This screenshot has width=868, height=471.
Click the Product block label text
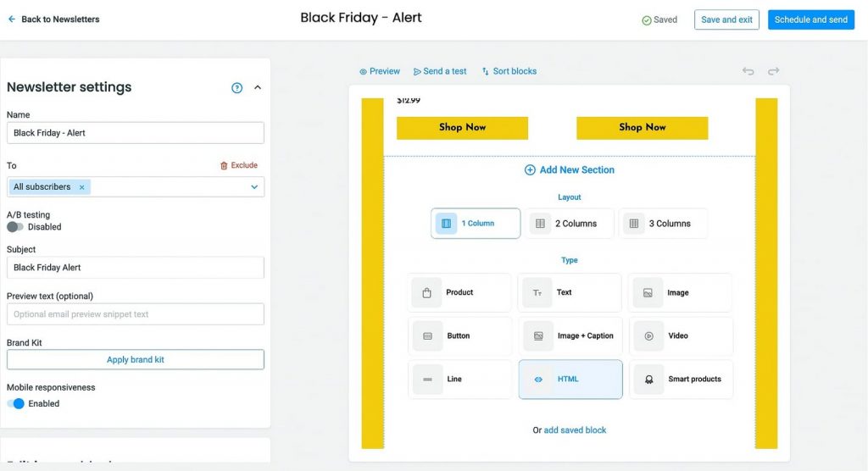pos(459,292)
